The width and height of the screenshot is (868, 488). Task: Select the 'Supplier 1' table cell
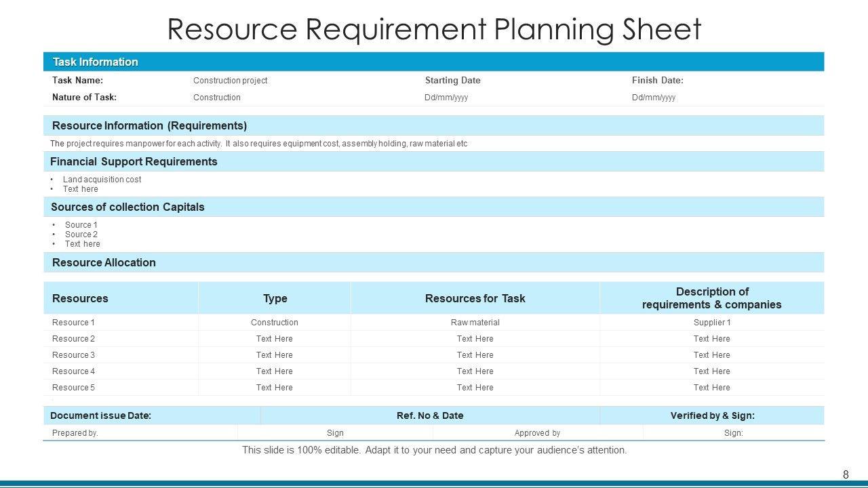pos(711,323)
